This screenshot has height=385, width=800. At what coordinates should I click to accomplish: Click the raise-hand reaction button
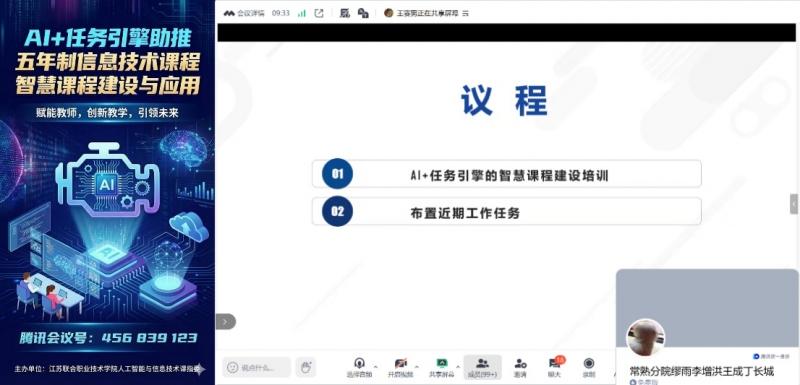(306, 367)
